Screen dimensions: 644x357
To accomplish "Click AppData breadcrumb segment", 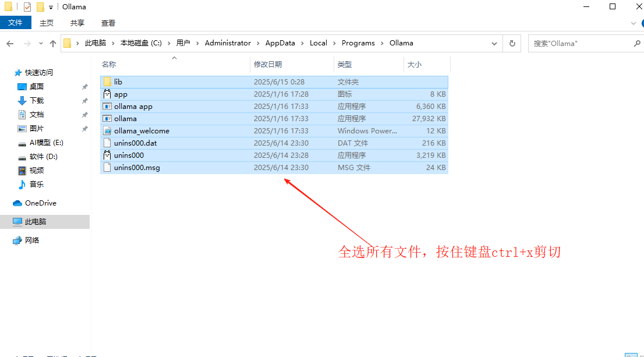I will point(280,43).
